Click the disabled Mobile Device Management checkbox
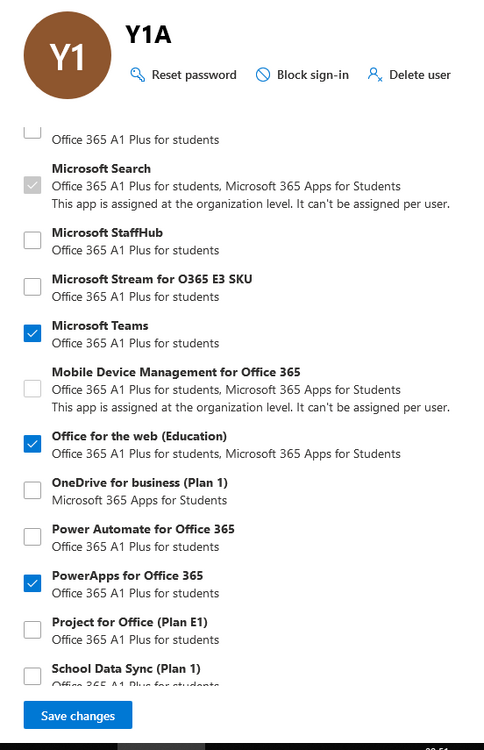Screen dimensions: 484x750 point(33,388)
